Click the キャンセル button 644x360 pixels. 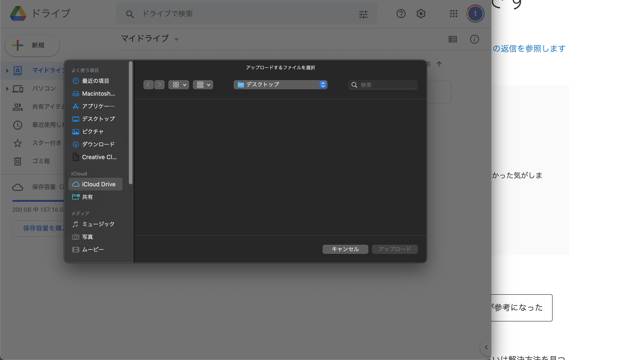tap(345, 249)
